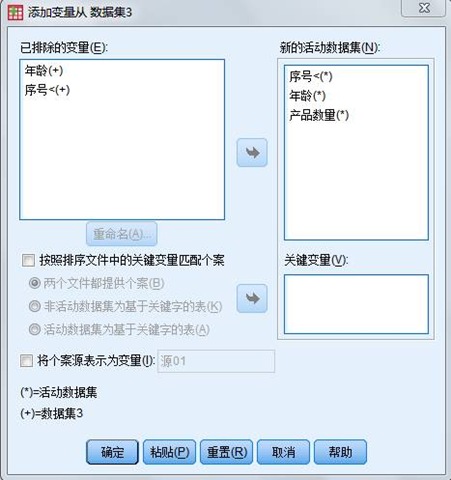Select 年龄(*) in new active dataset list
451x480 pixels.
click(307, 96)
